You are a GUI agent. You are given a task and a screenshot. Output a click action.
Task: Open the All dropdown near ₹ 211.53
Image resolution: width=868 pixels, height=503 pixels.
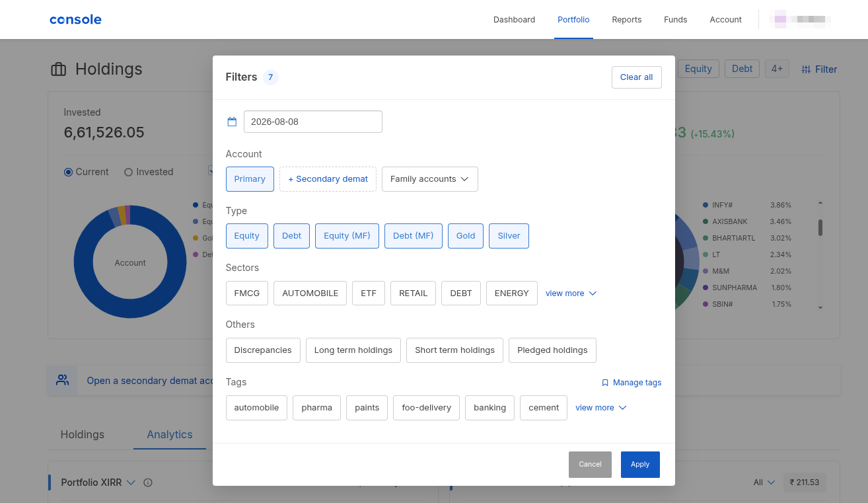click(x=764, y=483)
